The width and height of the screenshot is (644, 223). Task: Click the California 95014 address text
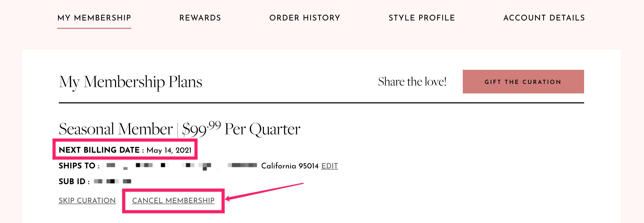point(290,166)
